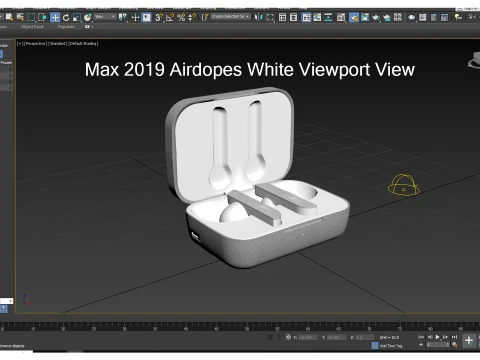Toggle Key Mode
480x360 pixels.
pyautogui.click(x=421, y=345)
